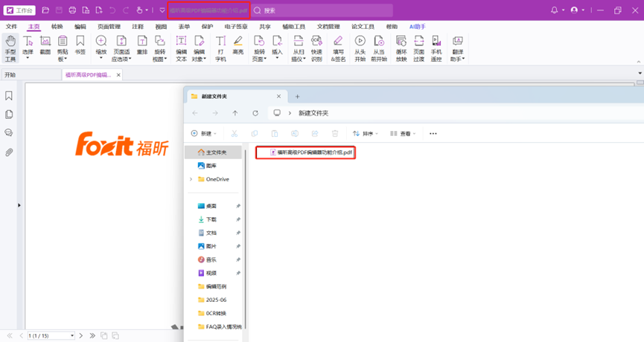Open the Sort (排序) dropdown in Explorer
This screenshot has width=644, height=342.
coord(365,133)
